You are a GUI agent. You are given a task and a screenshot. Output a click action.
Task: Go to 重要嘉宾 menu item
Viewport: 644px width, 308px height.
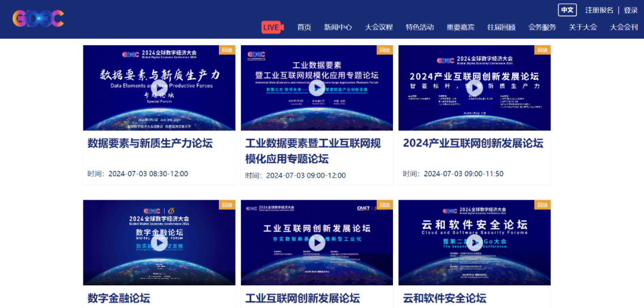tap(460, 27)
